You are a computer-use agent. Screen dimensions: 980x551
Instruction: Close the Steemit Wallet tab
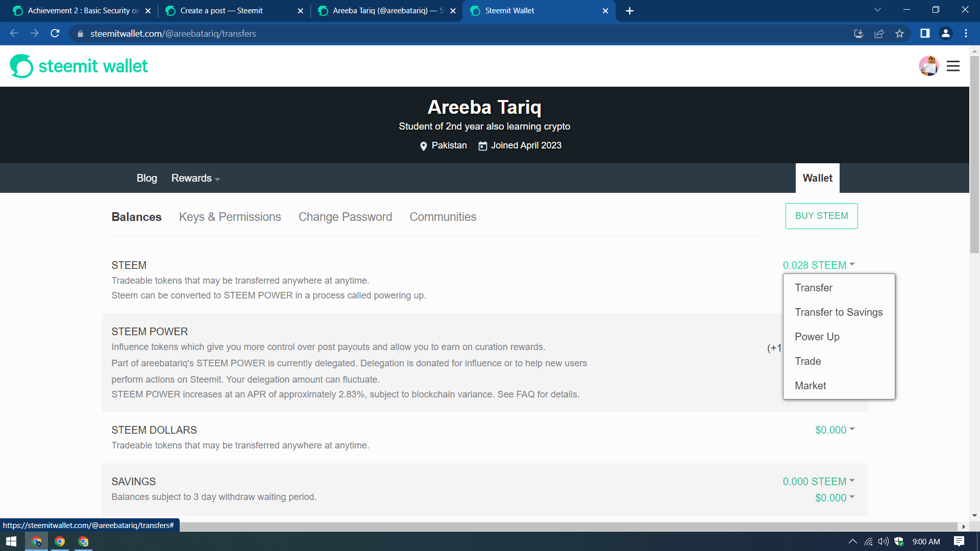click(605, 11)
